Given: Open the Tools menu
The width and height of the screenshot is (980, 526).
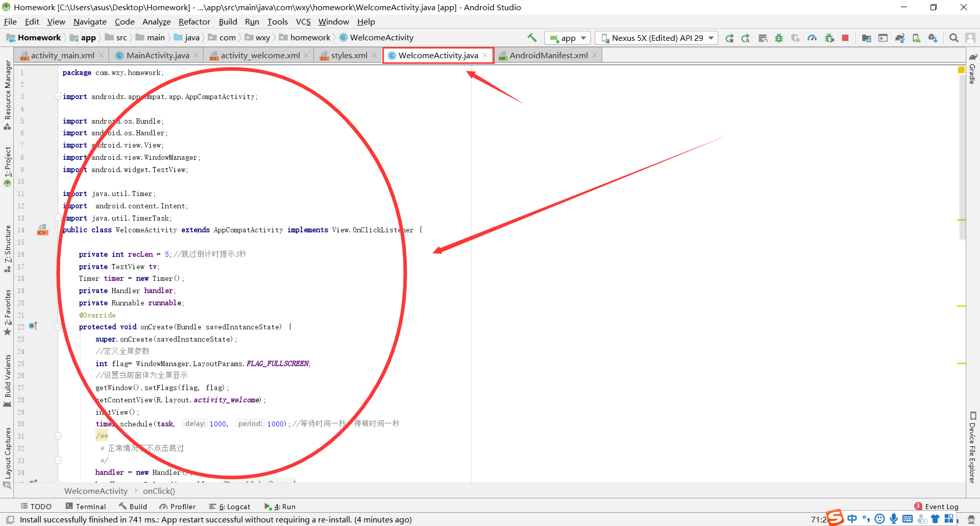Looking at the screenshot, I should click(x=277, y=21).
